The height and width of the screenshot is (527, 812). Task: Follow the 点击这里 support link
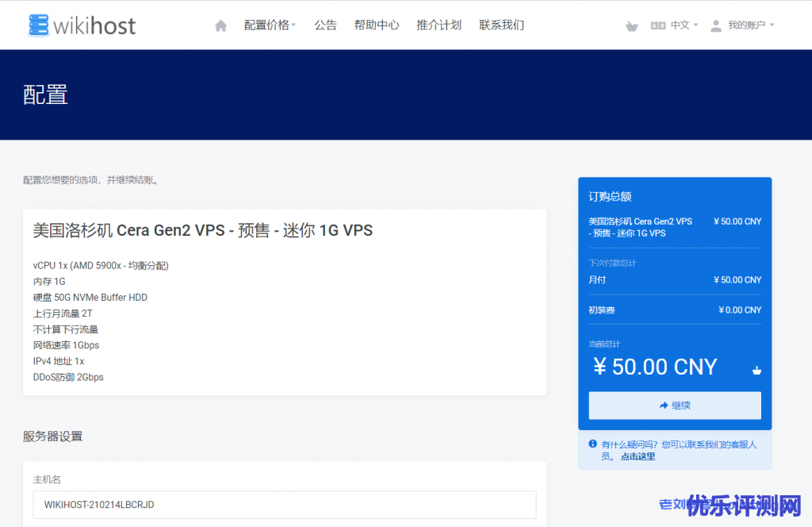point(638,456)
